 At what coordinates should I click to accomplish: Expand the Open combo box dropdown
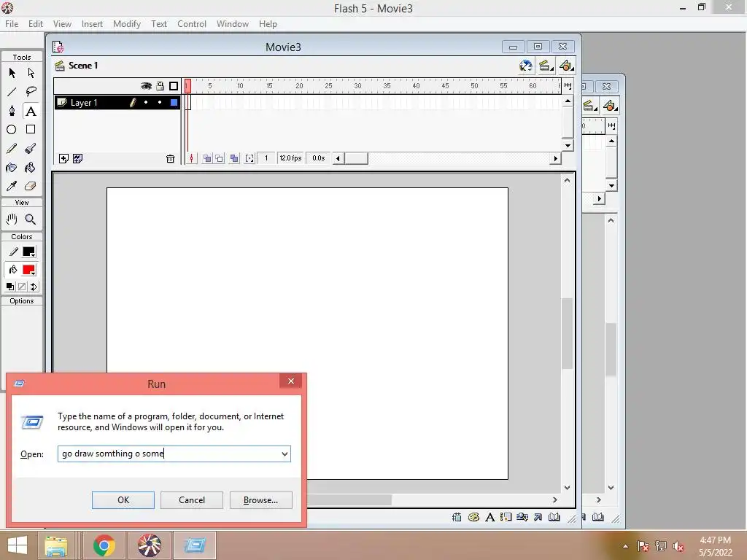coord(285,454)
